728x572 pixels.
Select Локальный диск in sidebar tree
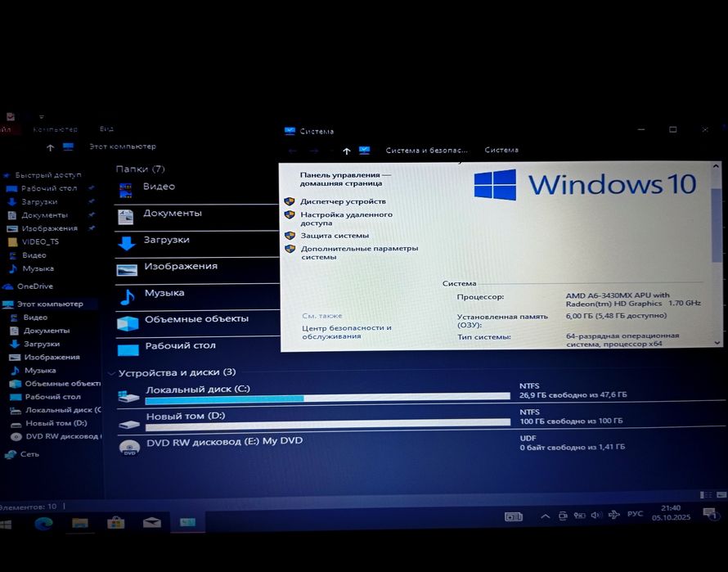pos(63,410)
